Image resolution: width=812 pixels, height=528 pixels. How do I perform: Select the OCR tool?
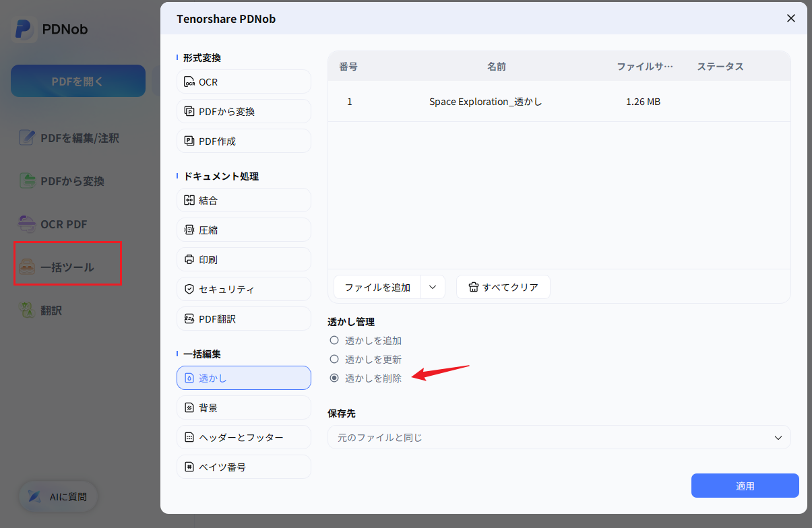[244, 81]
